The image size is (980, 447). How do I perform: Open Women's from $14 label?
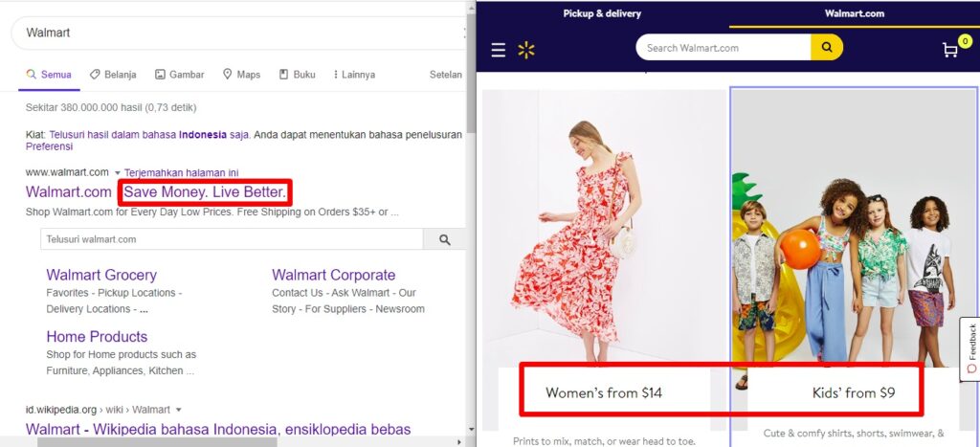pyautogui.click(x=604, y=392)
